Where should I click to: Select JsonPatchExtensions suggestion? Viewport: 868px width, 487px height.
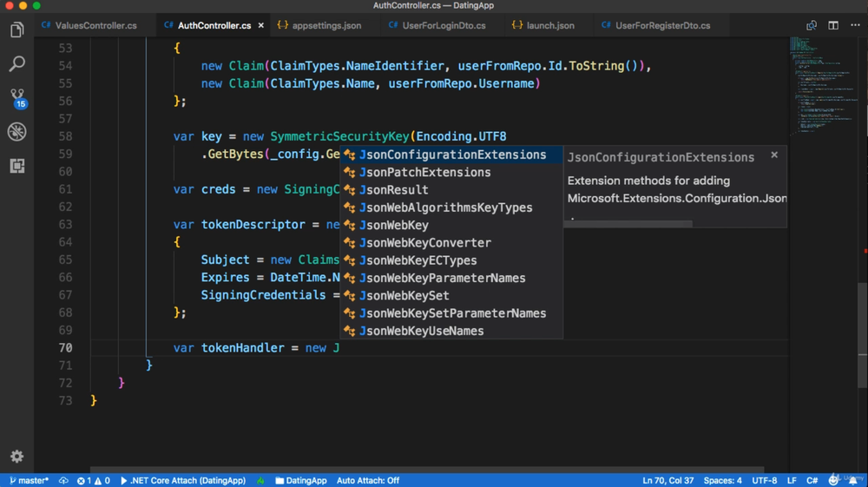point(451,173)
